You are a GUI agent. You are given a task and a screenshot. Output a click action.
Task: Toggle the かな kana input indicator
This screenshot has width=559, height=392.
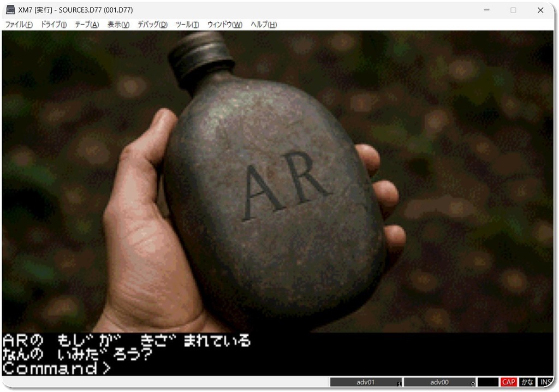tap(527, 382)
